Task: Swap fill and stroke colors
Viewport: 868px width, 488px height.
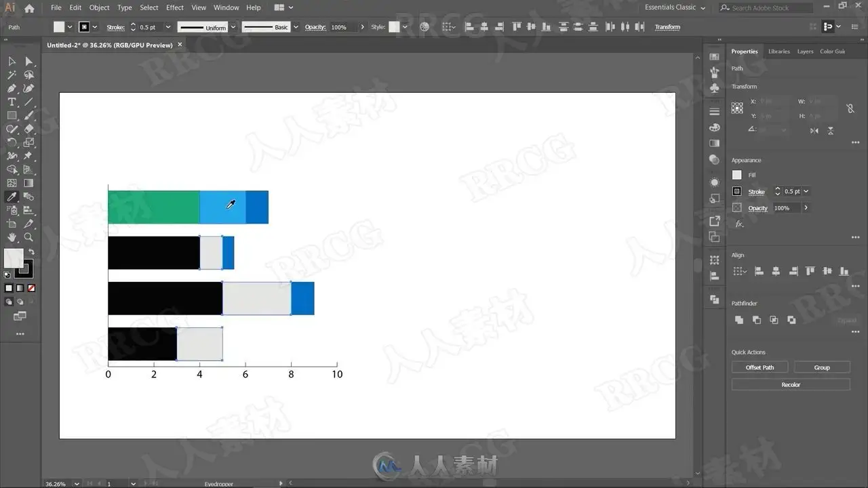Action: pos(31,252)
